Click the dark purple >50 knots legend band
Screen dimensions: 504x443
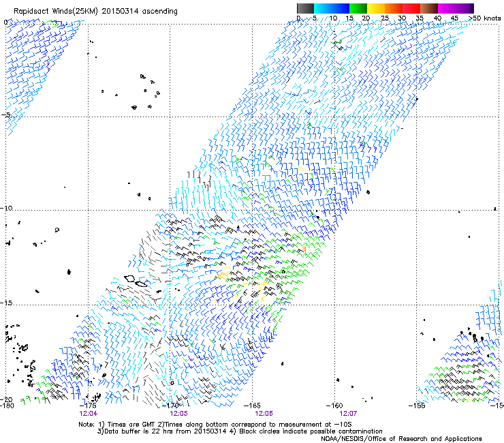point(472,8)
